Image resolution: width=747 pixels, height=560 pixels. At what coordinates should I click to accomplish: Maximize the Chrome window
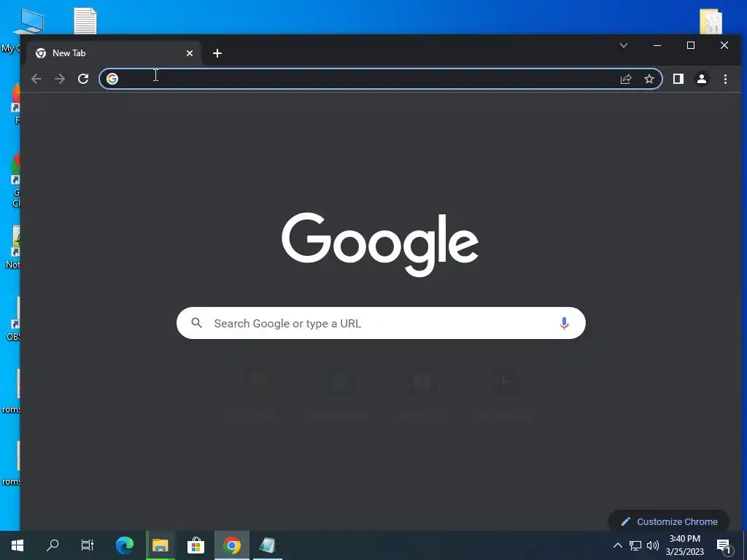tap(691, 45)
